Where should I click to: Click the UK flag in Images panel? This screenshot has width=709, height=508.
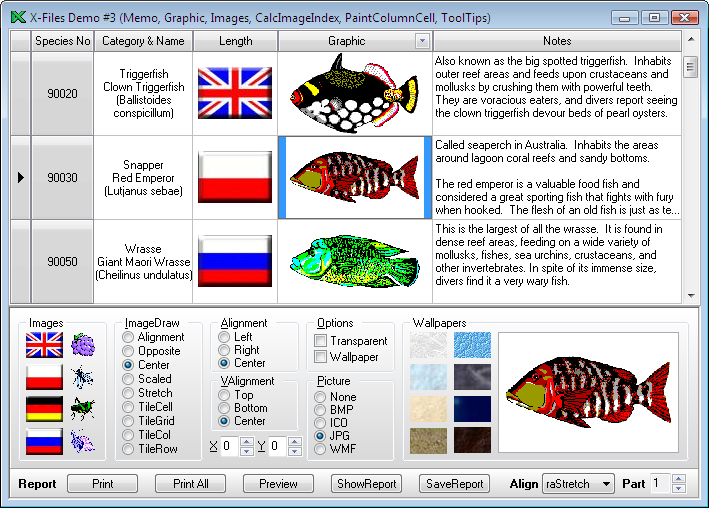44,345
